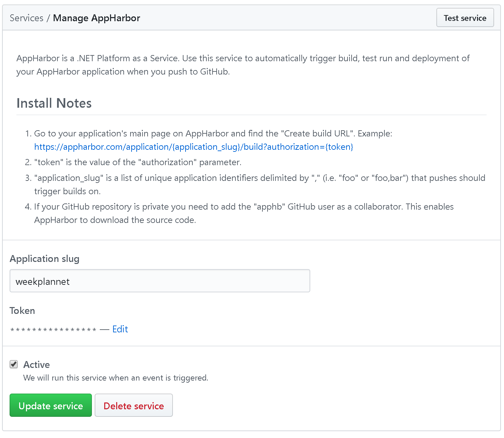Click install note about the authorization parameter
The width and height of the screenshot is (504, 438).
tap(138, 162)
